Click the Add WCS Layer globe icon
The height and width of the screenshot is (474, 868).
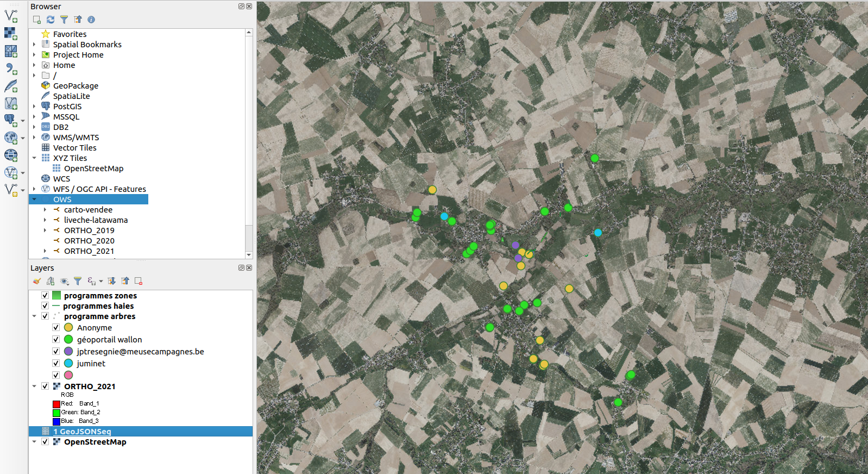(11, 155)
